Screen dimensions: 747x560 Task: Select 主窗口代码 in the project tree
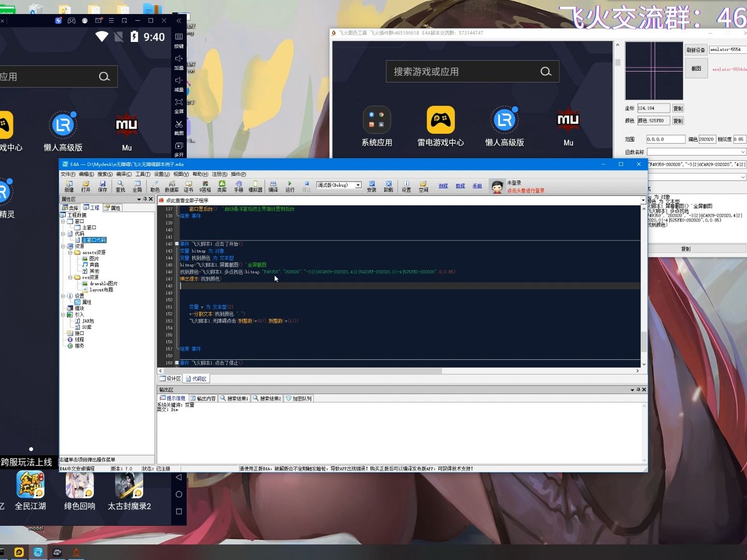click(x=94, y=240)
